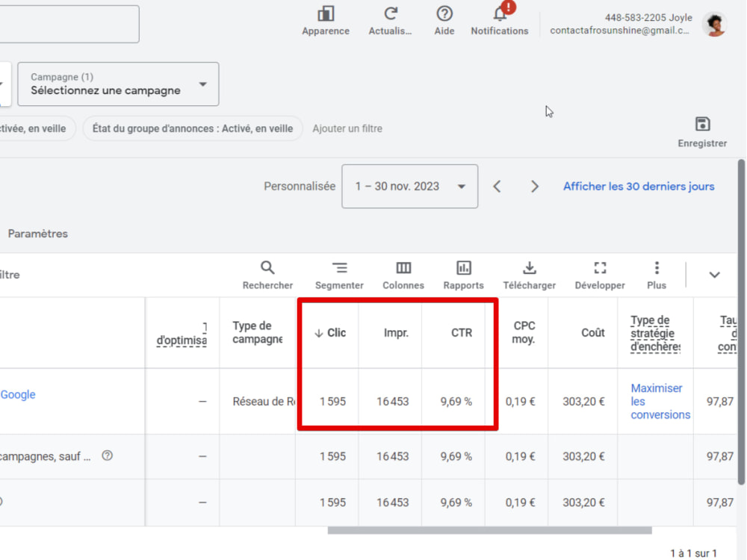
Task: Open the account profile avatar
Action: pos(715,25)
